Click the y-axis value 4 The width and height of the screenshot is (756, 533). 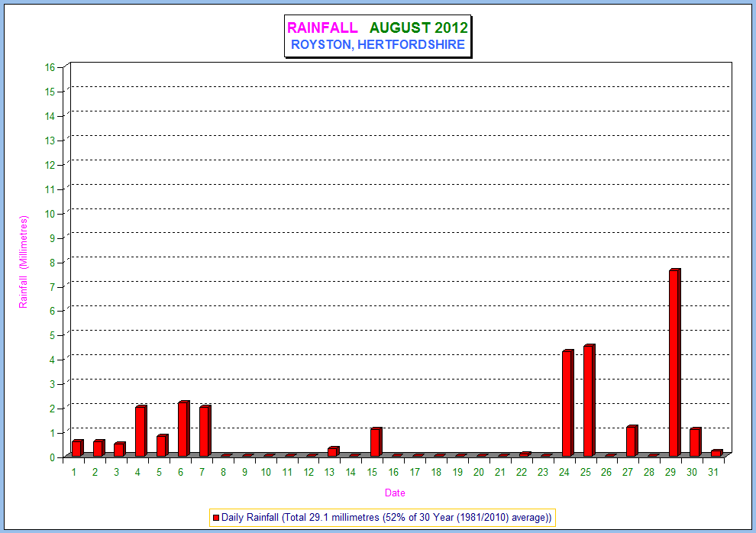point(53,360)
